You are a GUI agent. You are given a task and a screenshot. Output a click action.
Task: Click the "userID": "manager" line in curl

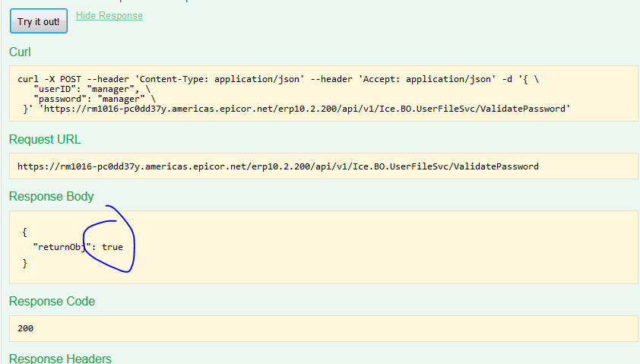[x=92, y=89]
